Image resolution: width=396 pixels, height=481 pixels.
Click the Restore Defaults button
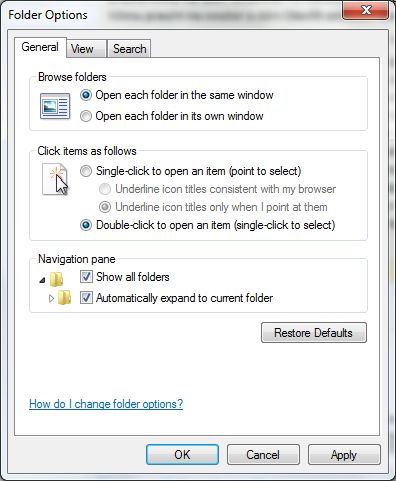tap(314, 333)
